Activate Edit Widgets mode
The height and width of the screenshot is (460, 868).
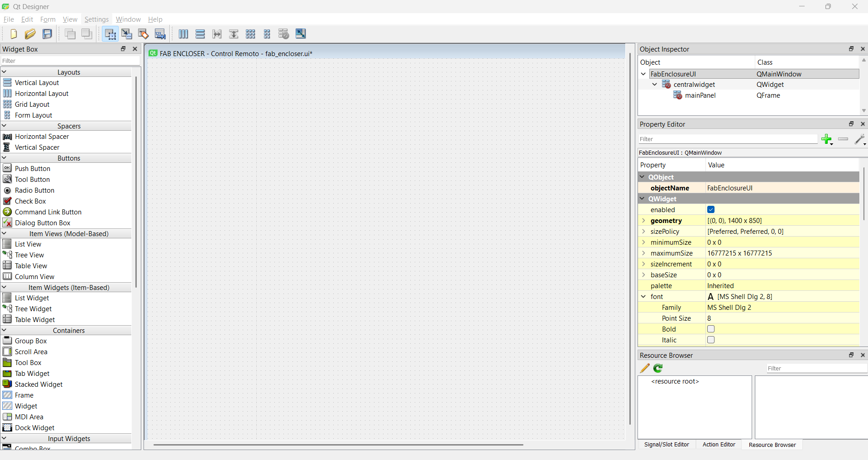pos(110,34)
